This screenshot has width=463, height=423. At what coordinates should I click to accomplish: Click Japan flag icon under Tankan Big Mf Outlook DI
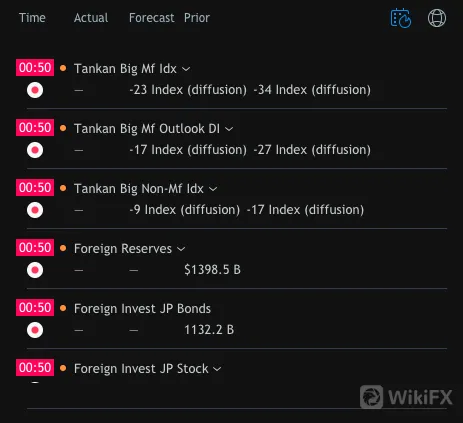click(35, 150)
